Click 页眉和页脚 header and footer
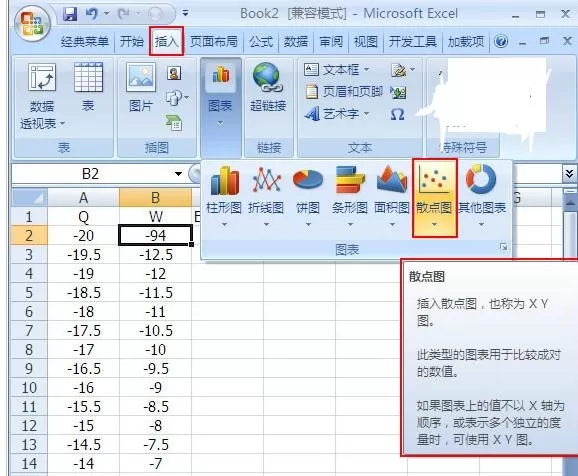Image resolution: width=578 pixels, height=476 pixels. point(344,91)
